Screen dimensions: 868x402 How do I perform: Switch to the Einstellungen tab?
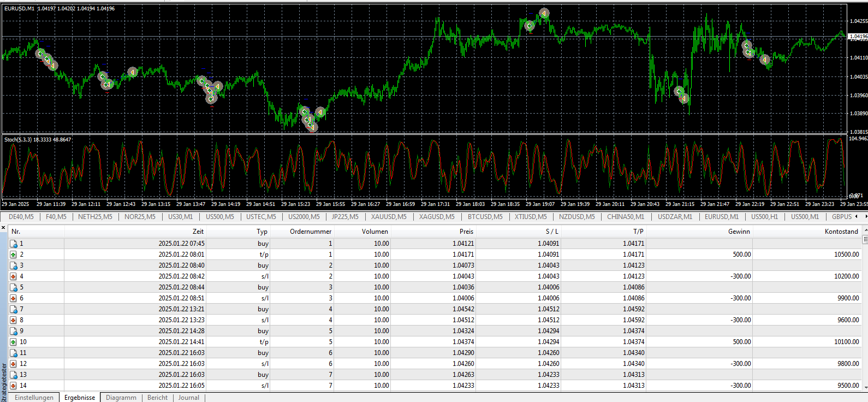(34, 398)
